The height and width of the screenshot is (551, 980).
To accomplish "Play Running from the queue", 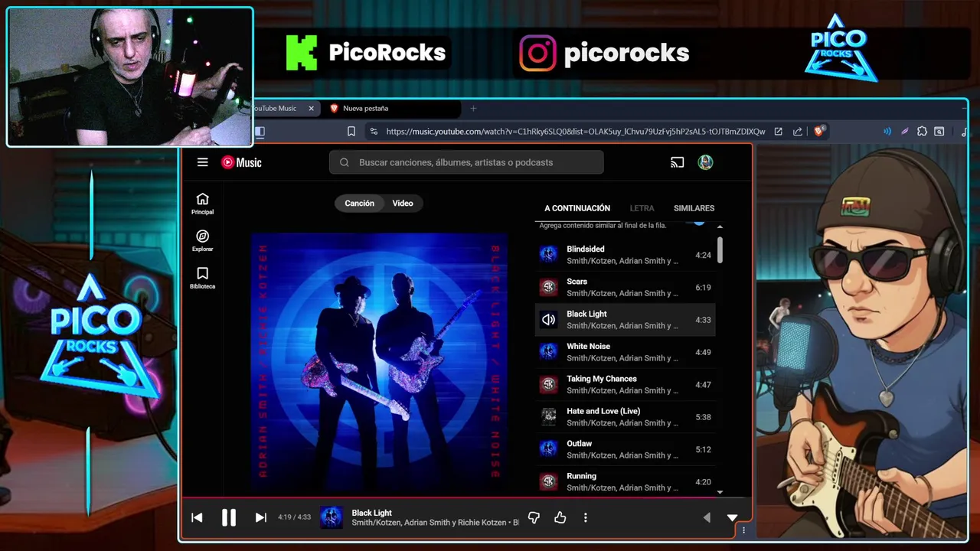I will point(626,481).
